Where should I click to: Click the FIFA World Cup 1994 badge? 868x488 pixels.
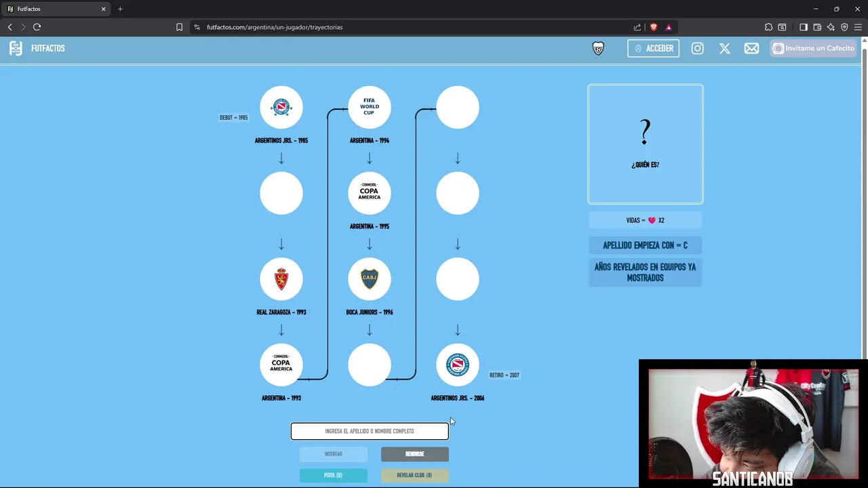[370, 107]
